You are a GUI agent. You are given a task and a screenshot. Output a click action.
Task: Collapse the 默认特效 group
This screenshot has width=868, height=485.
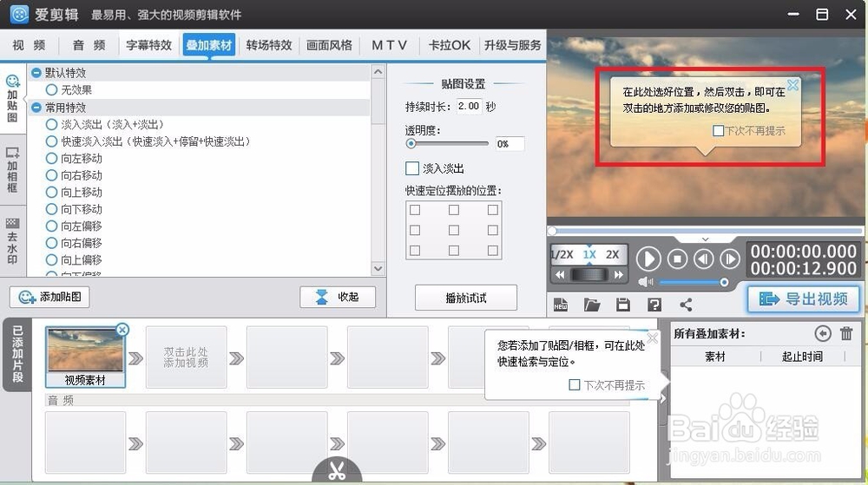tap(36, 72)
